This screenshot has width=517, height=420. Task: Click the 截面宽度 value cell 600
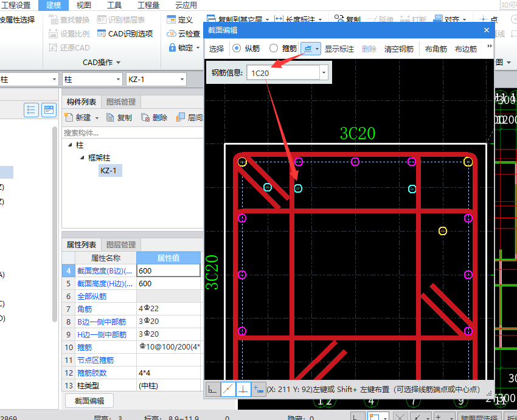[x=168, y=270]
